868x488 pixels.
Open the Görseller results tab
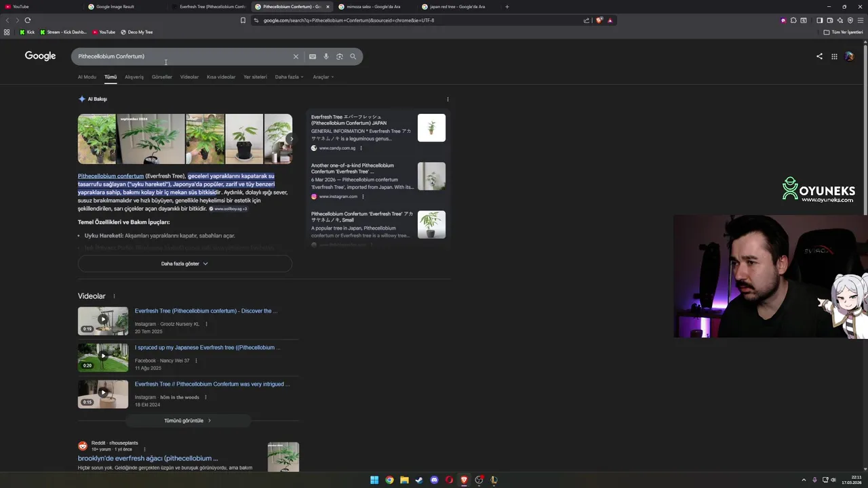tap(162, 77)
